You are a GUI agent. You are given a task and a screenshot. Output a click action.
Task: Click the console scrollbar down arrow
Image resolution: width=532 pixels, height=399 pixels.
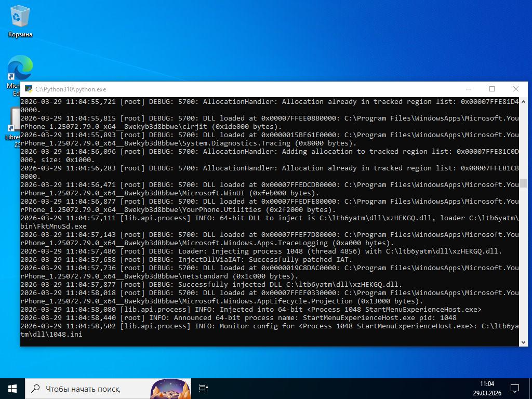point(523,342)
